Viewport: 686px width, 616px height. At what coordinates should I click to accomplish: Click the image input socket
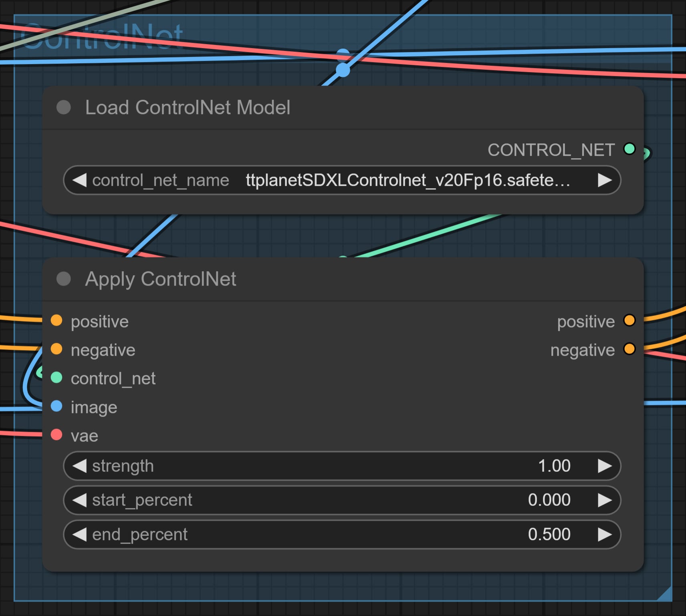[56, 406]
